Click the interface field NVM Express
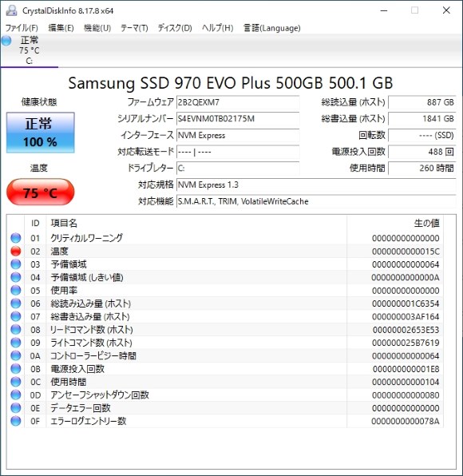 pos(238,135)
